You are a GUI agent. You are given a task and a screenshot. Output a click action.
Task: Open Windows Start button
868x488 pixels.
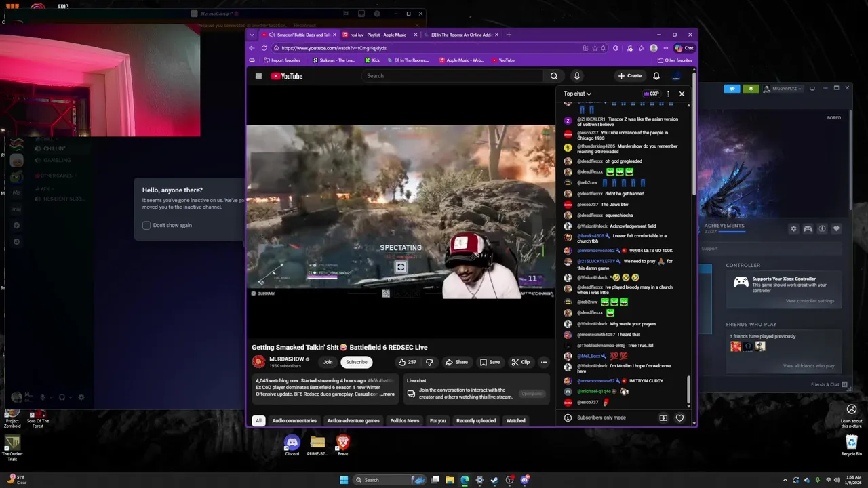coord(344,480)
